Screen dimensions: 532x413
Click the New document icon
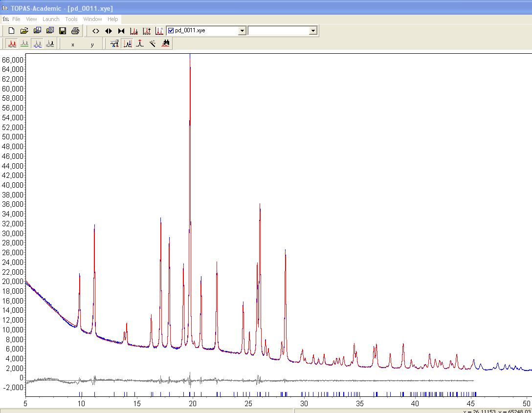click(11, 31)
